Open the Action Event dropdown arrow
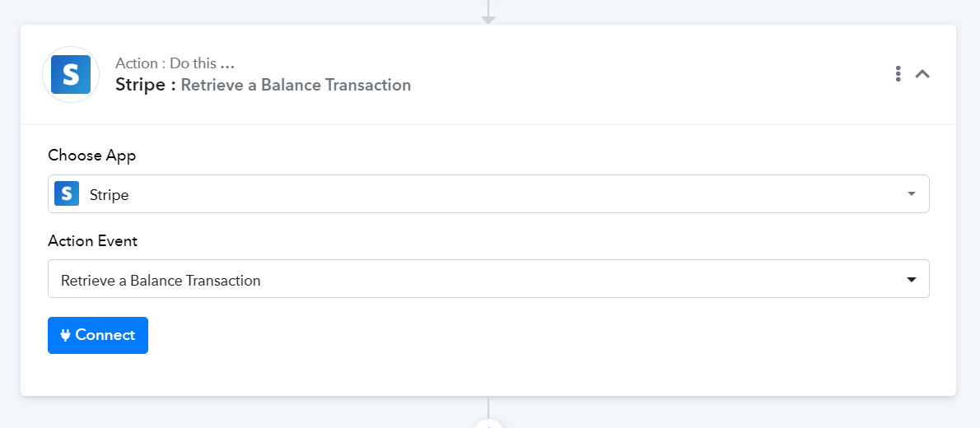Screen dimensions: 980x428 pos(912,279)
